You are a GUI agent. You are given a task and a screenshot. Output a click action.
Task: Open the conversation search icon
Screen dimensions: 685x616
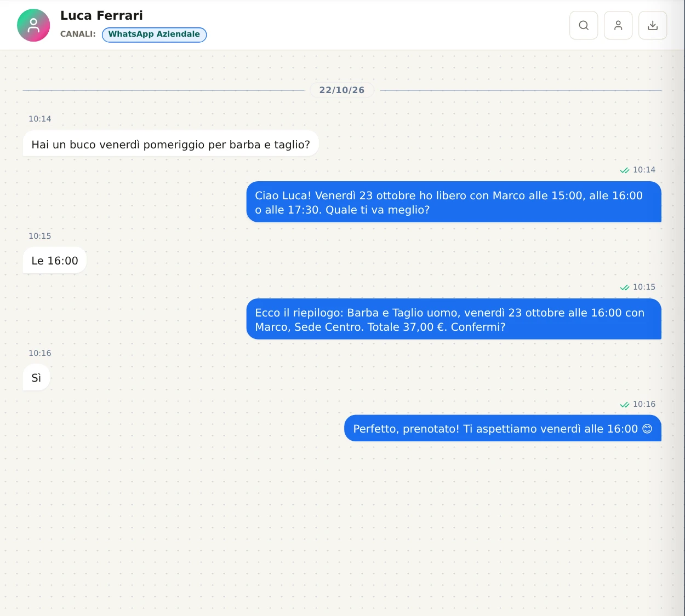pos(584,25)
